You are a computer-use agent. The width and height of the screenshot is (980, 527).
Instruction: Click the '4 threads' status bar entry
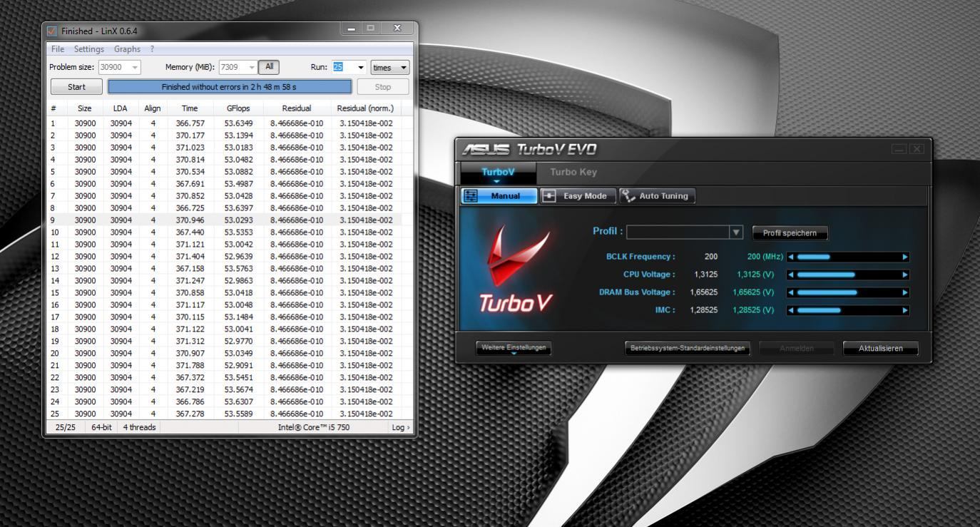pos(139,427)
